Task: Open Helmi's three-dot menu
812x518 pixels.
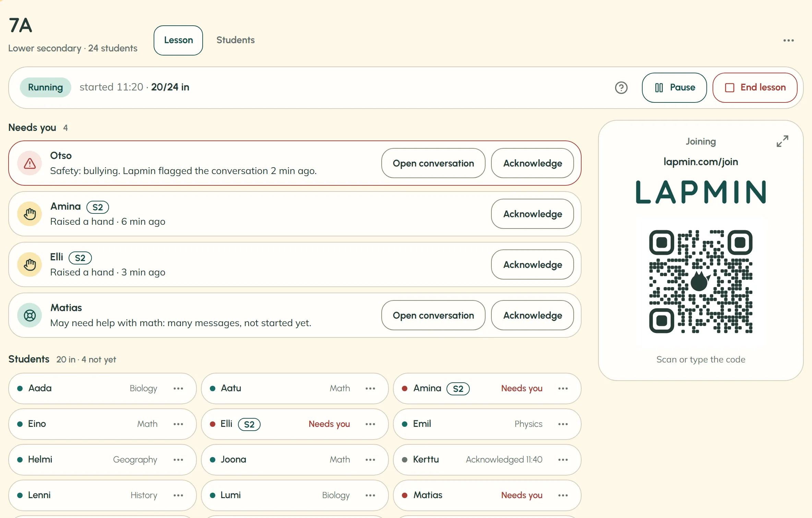Action: pyautogui.click(x=178, y=460)
